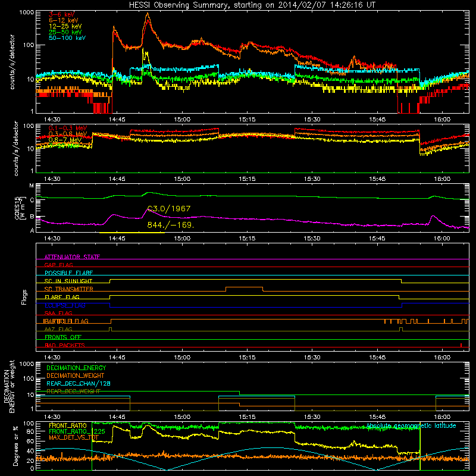Select the GAP_FLAG label
The width and height of the screenshot is (476, 476).
tap(58, 265)
